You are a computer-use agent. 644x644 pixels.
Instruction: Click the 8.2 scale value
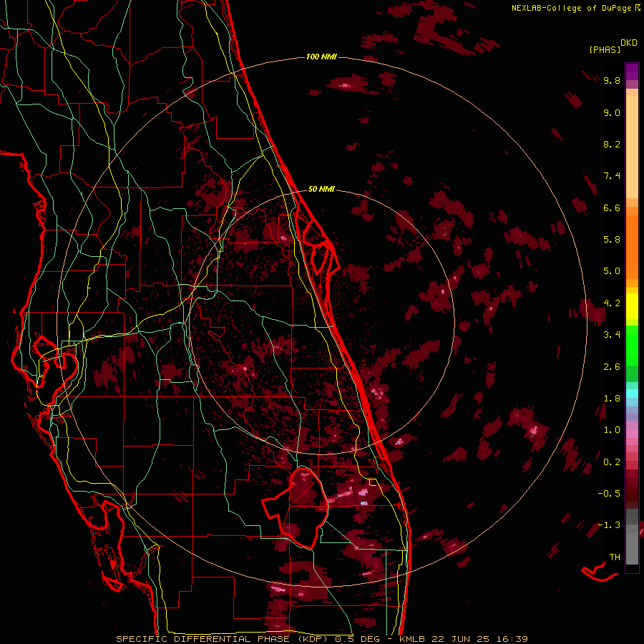[612, 144]
